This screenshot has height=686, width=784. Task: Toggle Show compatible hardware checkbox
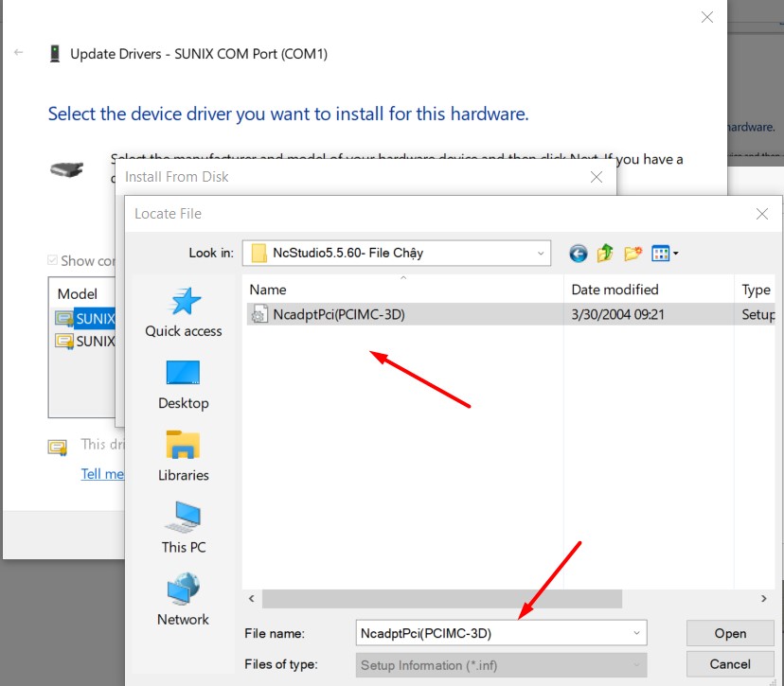[x=52, y=260]
